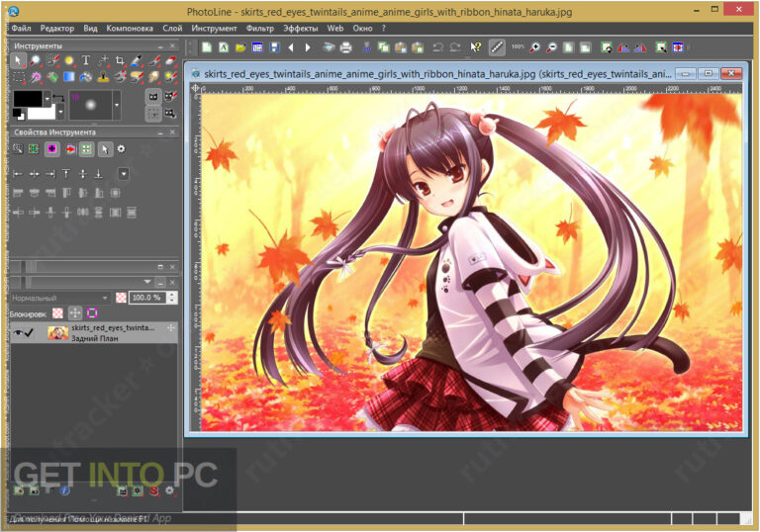The width and height of the screenshot is (760, 532).
Task: Click the blue info icon in layers panel
Action: click(x=64, y=490)
